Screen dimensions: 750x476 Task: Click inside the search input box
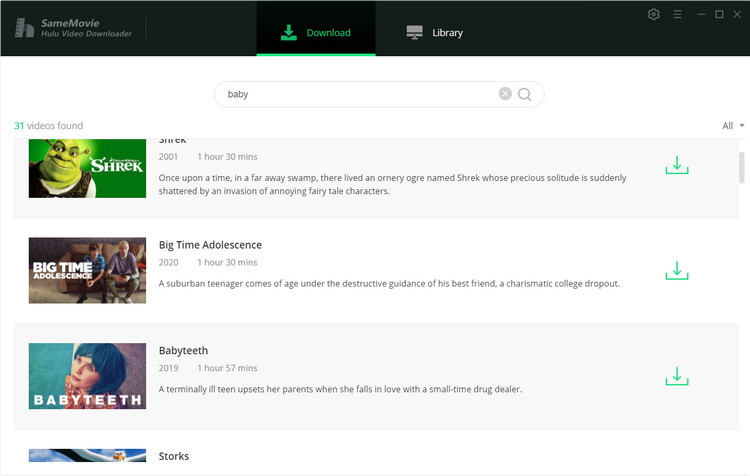(x=360, y=94)
